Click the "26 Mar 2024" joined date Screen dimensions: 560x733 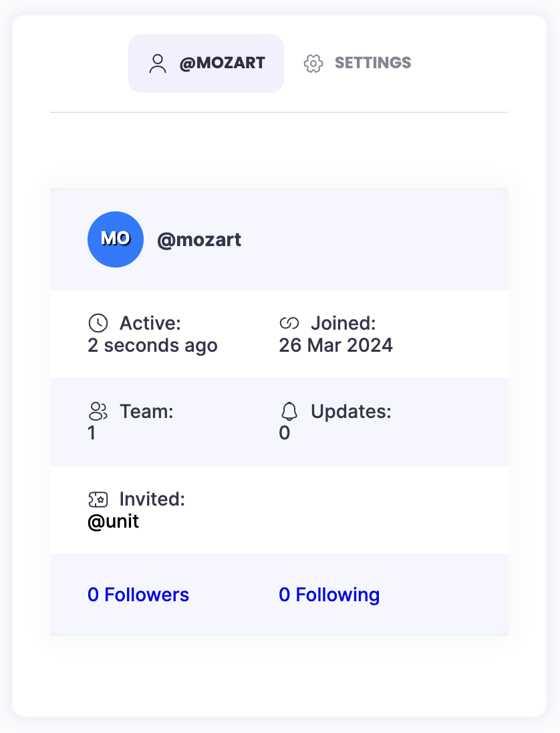coord(335,345)
